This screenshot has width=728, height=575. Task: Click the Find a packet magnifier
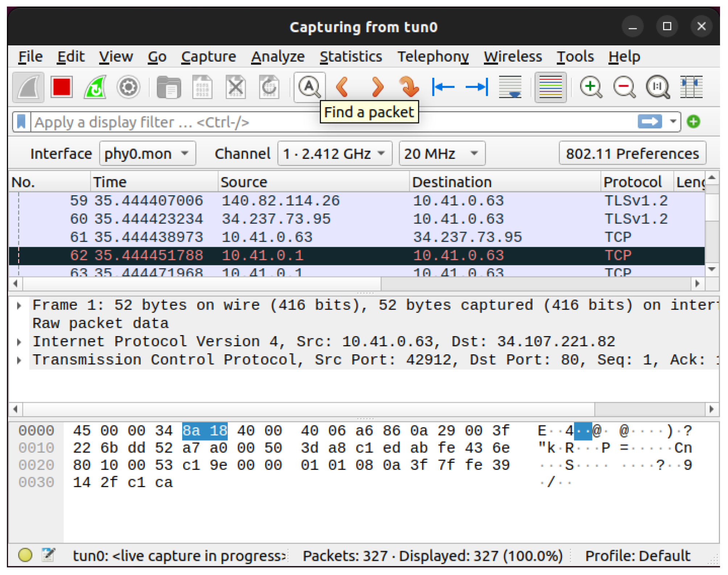(309, 87)
